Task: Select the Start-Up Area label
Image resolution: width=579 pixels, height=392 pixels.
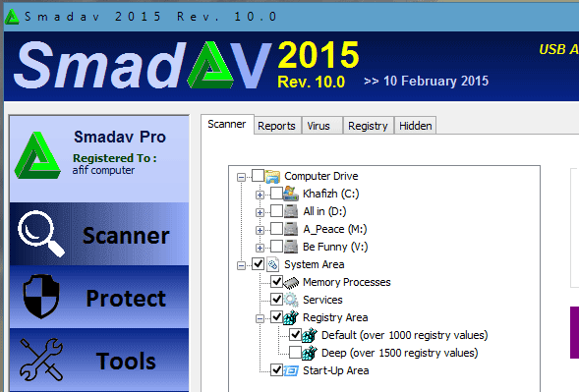Action: [x=335, y=371]
